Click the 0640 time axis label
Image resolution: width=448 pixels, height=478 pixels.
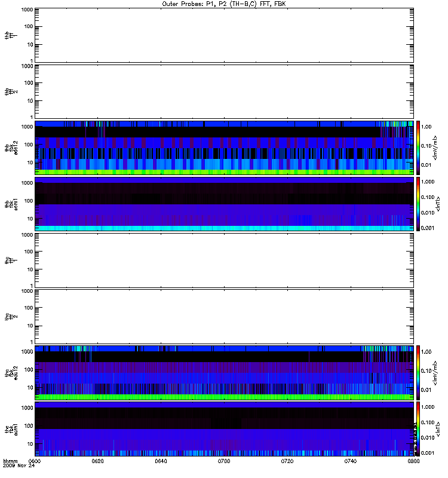point(161,461)
